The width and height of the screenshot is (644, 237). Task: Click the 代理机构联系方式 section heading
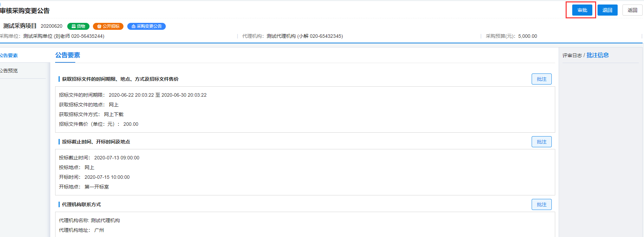(x=81, y=204)
